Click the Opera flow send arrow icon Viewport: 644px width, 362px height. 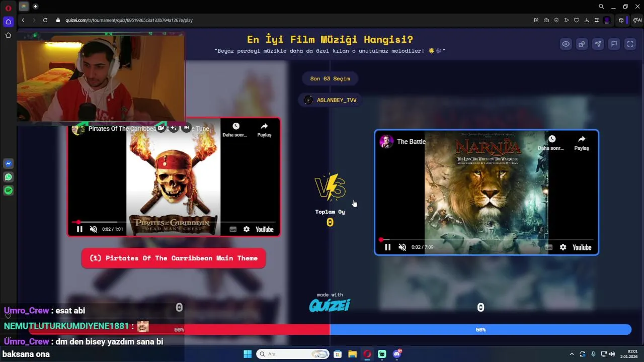pos(567,20)
